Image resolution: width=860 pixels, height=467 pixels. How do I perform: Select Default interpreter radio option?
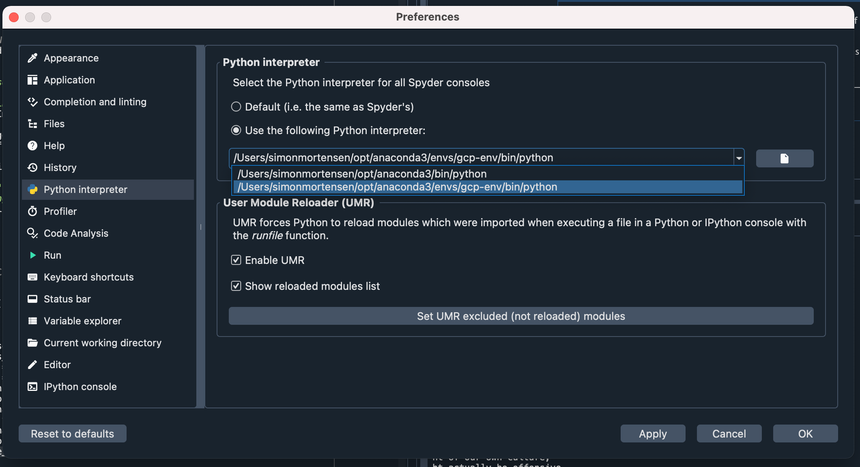tap(236, 107)
